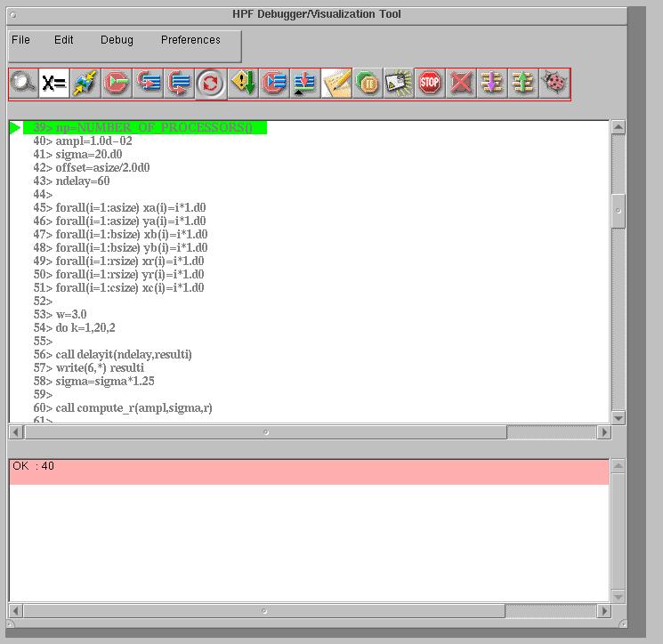
Task: Click line 40 ampl=1.0d-02
Action: click(83, 141)
